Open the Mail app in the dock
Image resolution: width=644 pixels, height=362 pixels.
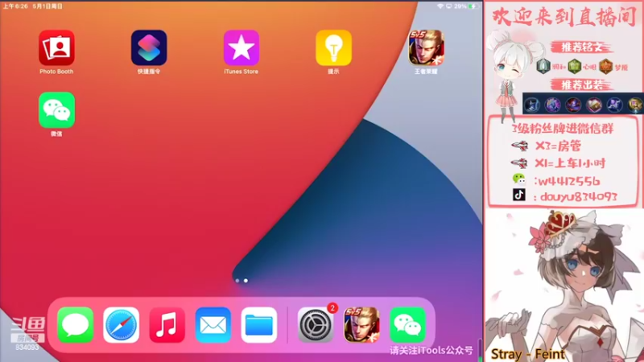pos(213,325)
